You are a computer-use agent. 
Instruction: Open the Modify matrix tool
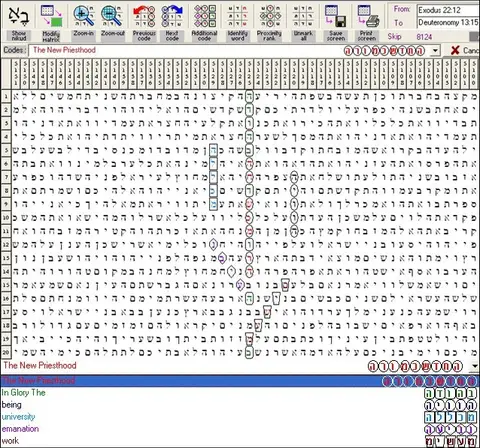[x=51, y=15]
